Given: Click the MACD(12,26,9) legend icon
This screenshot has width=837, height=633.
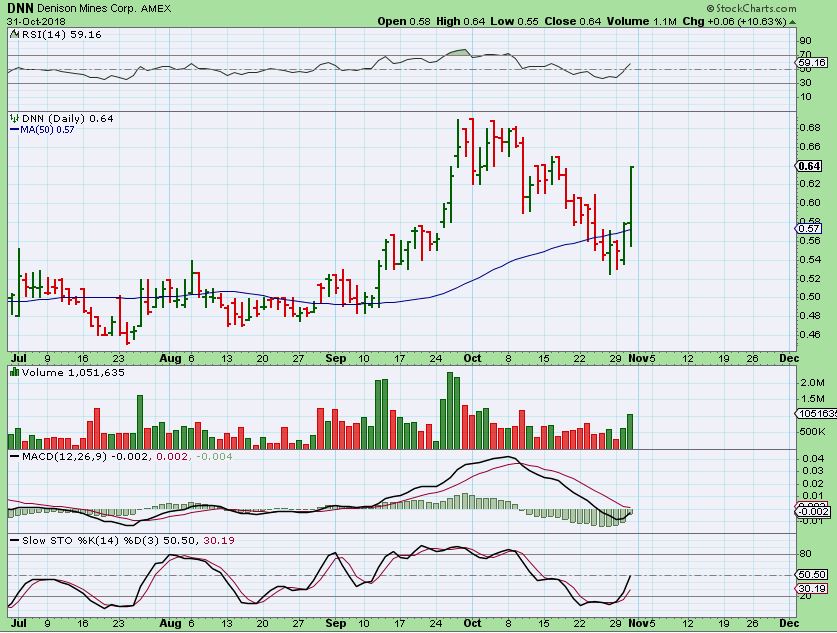Looking at the screenshot, I should pos(14,456).
